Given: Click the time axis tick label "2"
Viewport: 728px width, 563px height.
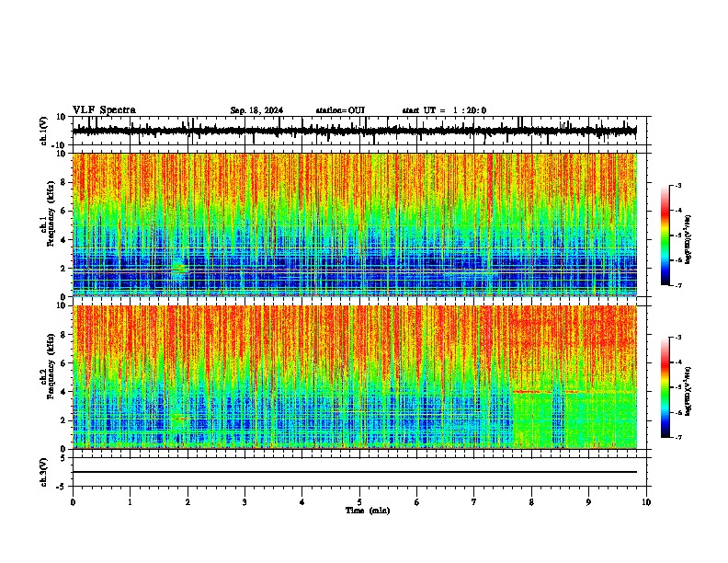Looking at the screenshot, I should tap(188, 502).
